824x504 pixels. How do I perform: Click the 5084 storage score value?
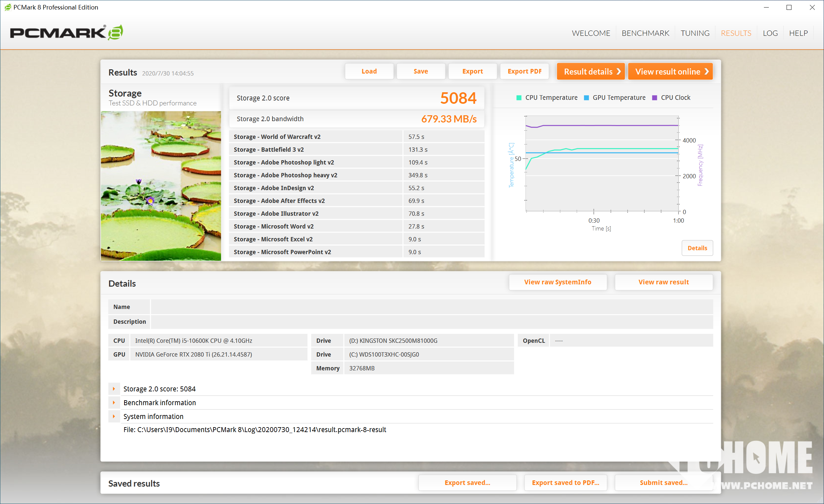coord(458,98)
